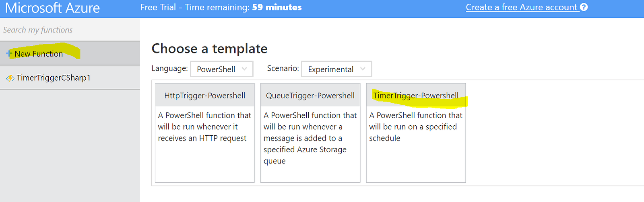Open the TimerTriggerCSharp1 function
The height and width of the screenshot is (202, 644).
coord(54,78)
